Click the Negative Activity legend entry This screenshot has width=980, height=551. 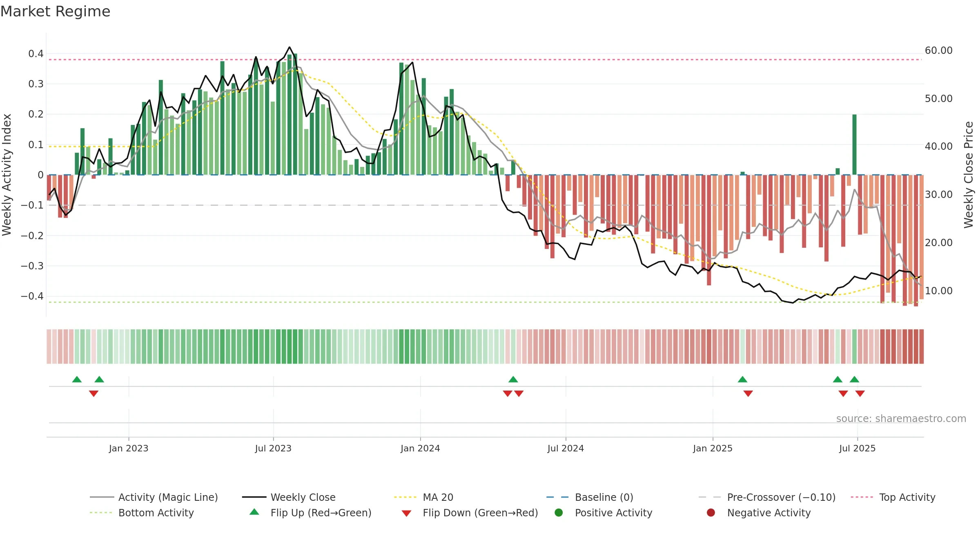click(x=758, y=513)
